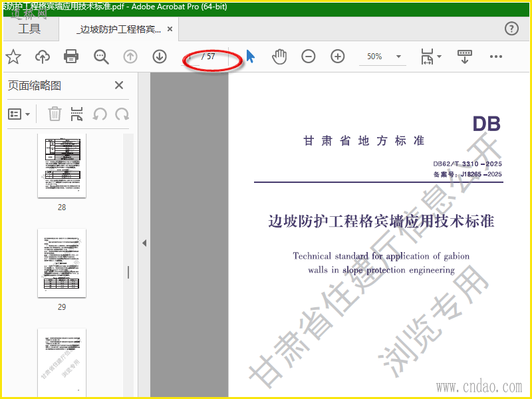
Task: Expand the page fit options arrow
Action: tap(439, 57)
